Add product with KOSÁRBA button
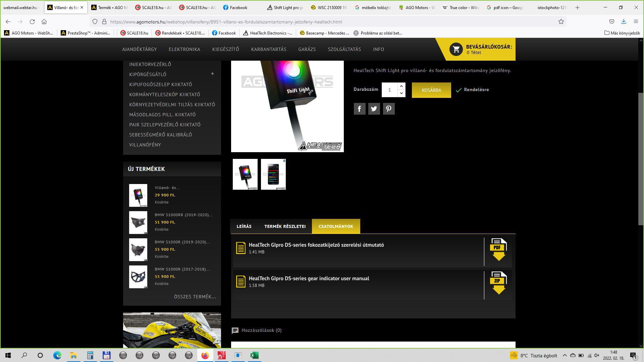 [431, 90]
